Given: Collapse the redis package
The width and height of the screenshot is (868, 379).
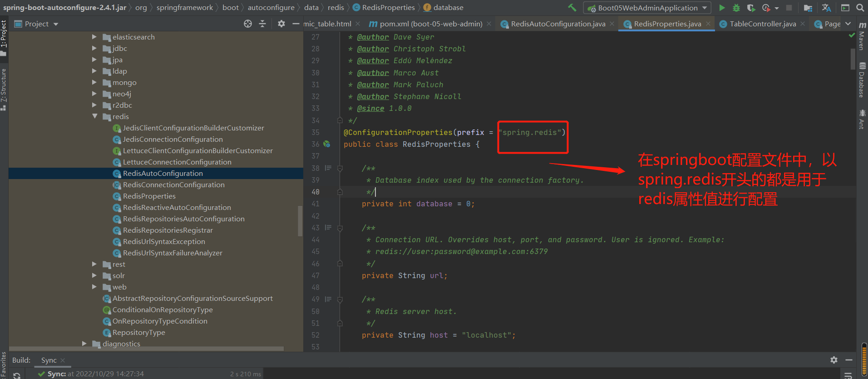Looking at the screenshot, I should [x=94, y=116].
